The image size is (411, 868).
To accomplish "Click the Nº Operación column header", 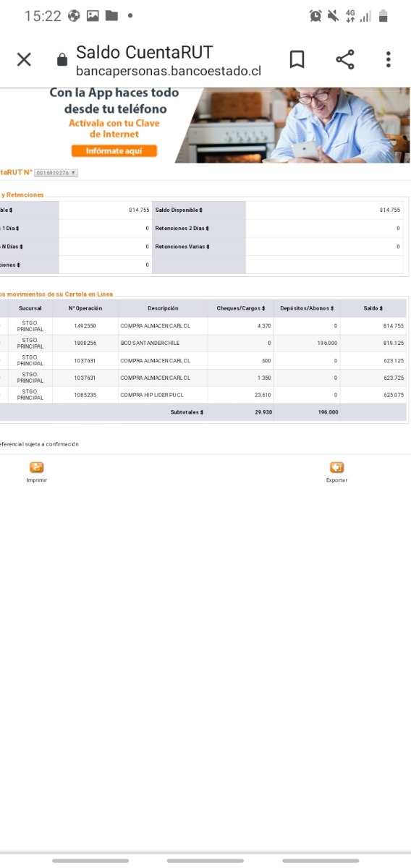I will (x=85, y=308).
